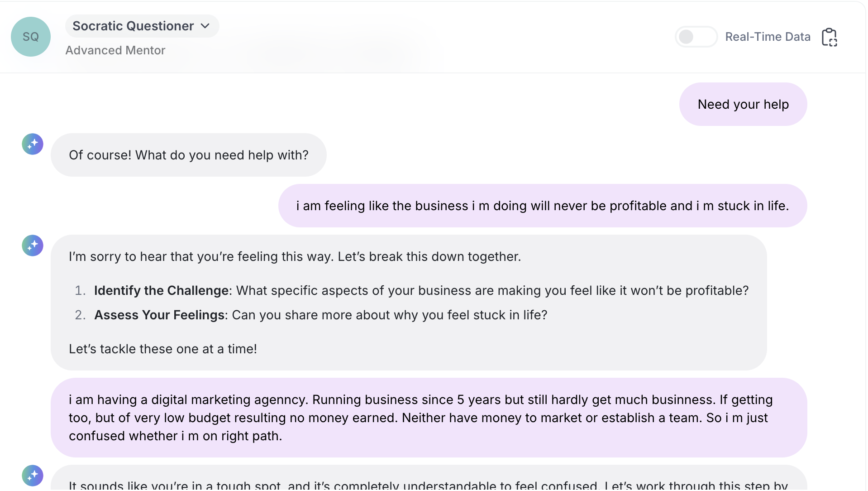Screen dimensions: 868x491
Task: Click sparkle avatar beside "It sounds like" reply
Action: 33,476
